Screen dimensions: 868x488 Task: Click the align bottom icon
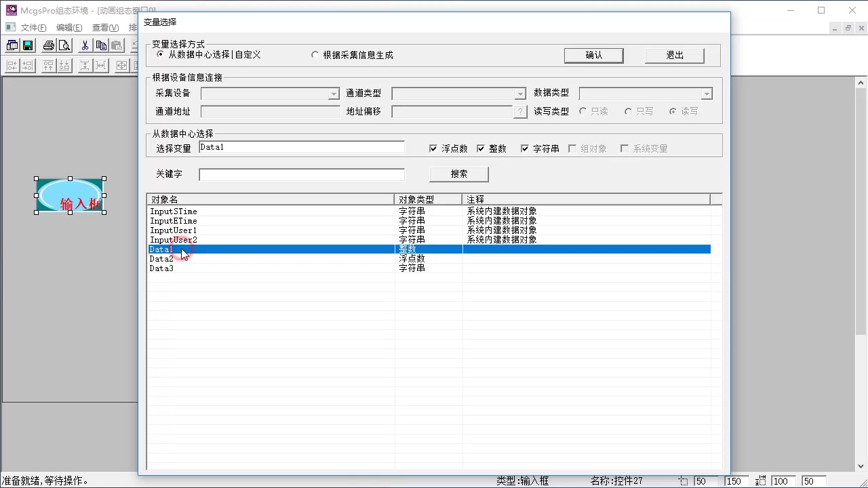64,65
